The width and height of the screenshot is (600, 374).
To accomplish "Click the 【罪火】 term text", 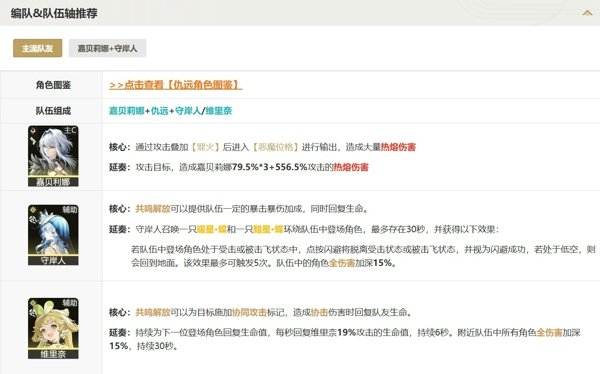I will tap(205, 147).
